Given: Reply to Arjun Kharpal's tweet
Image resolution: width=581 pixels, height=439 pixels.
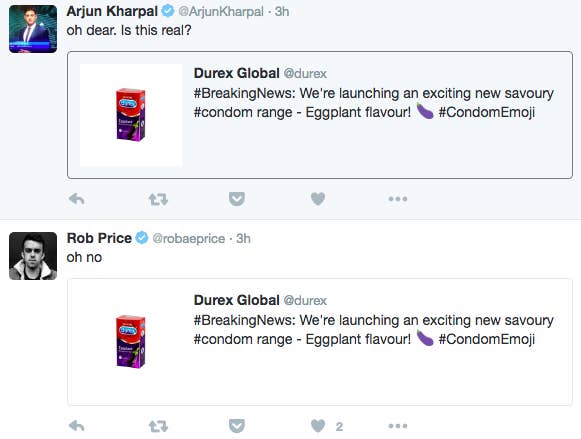Looking at the screenshot, I should click(x=77, y=199).
